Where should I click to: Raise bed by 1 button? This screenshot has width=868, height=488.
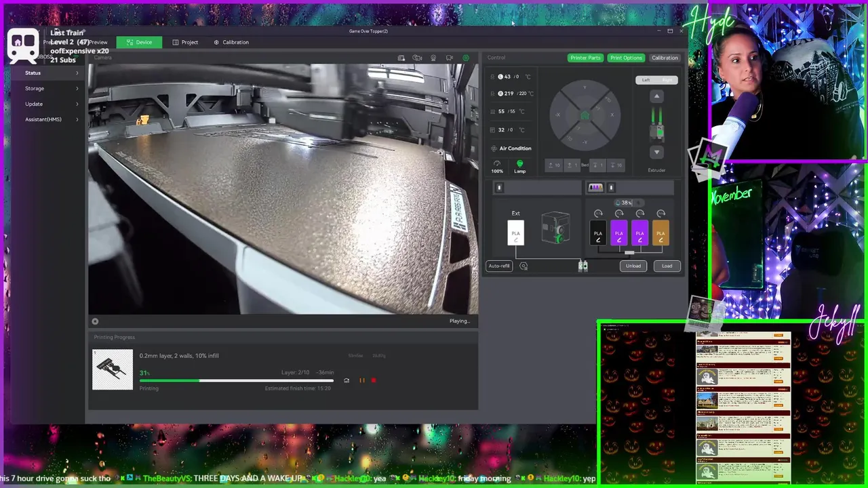coord(572,165)
